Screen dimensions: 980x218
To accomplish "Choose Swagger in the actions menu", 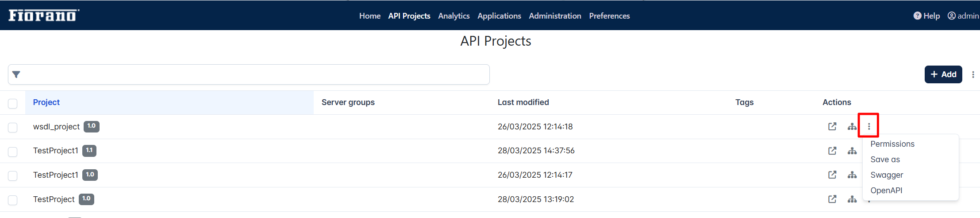I will (x=887, y=175).
